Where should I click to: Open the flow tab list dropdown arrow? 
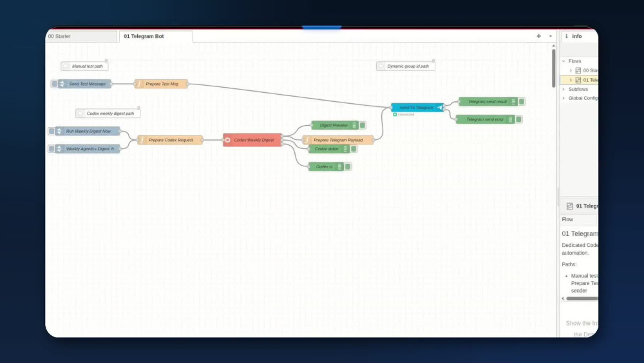551,36
